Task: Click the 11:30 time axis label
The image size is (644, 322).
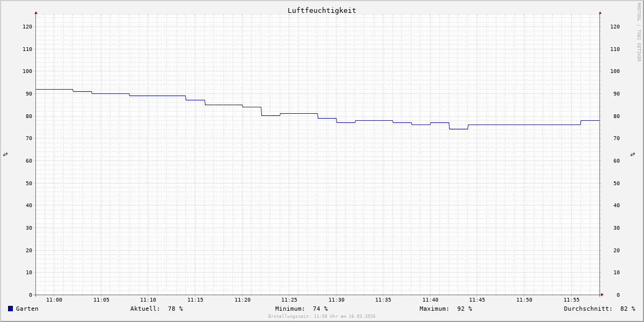Action: (336, 300)
